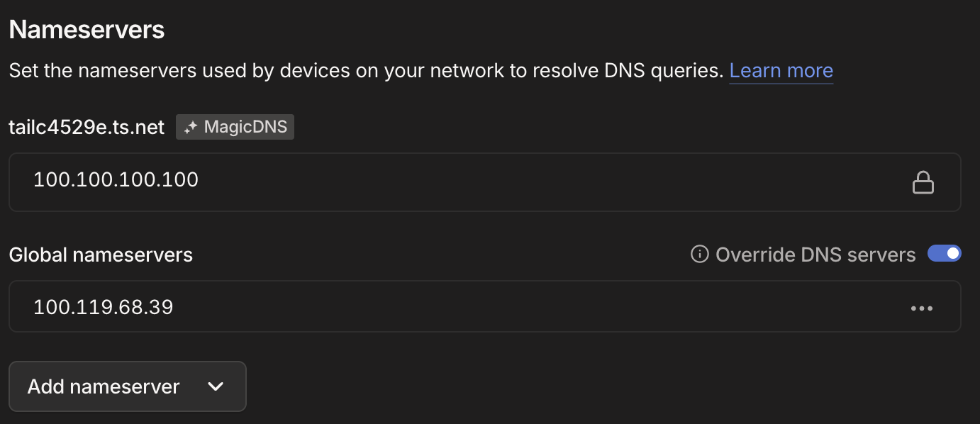Click the MagicDNS badge

[235, 126]
